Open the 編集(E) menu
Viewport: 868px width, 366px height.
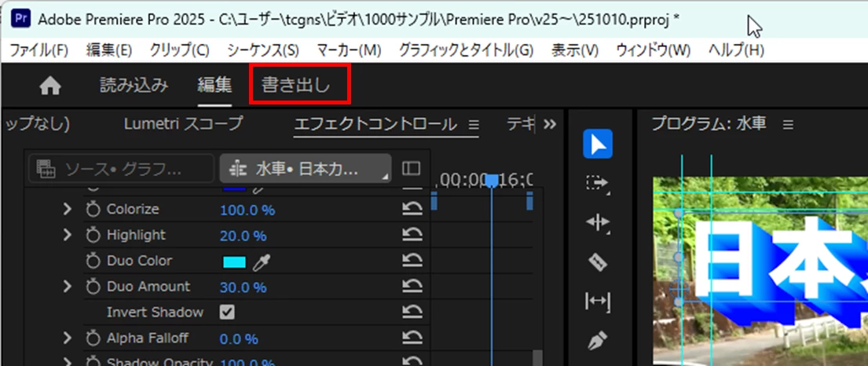[x=109, y=50]
